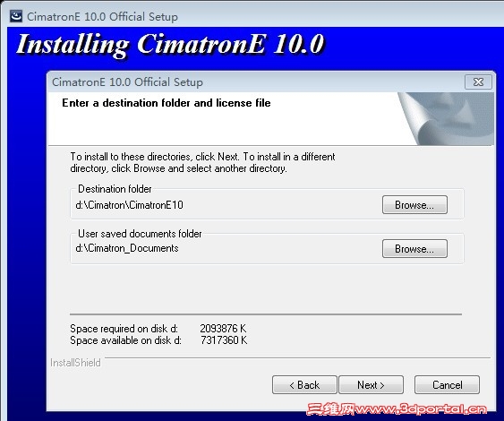Browse for the Destination folder
The height and width of the screenshot is (421, 504).
[414, 204]
